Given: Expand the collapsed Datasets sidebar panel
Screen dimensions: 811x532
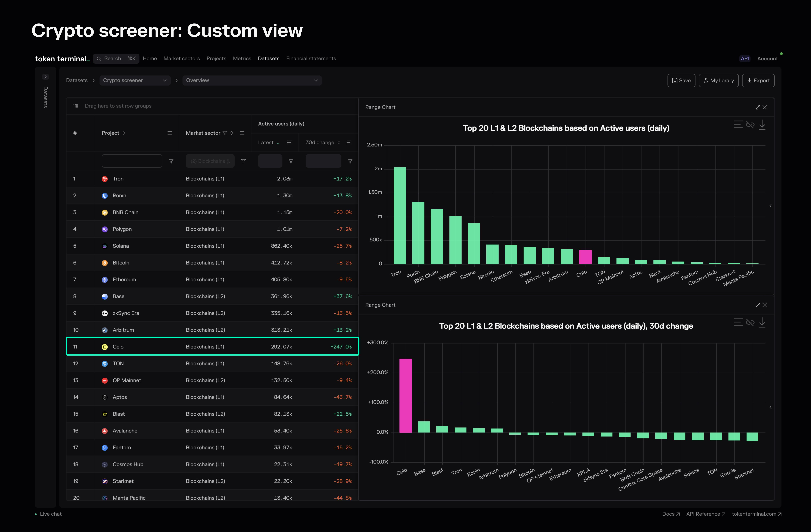Looking at the screenshot, I should [x=45, y=77].
